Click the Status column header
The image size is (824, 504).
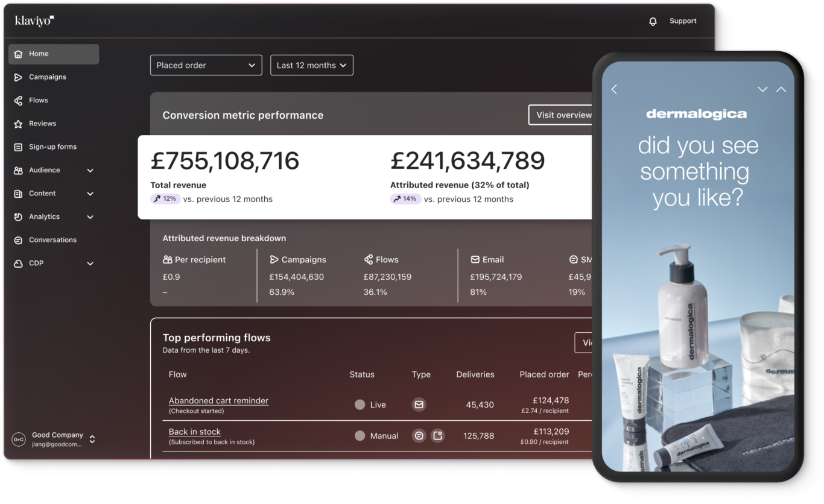pos(362,374)
